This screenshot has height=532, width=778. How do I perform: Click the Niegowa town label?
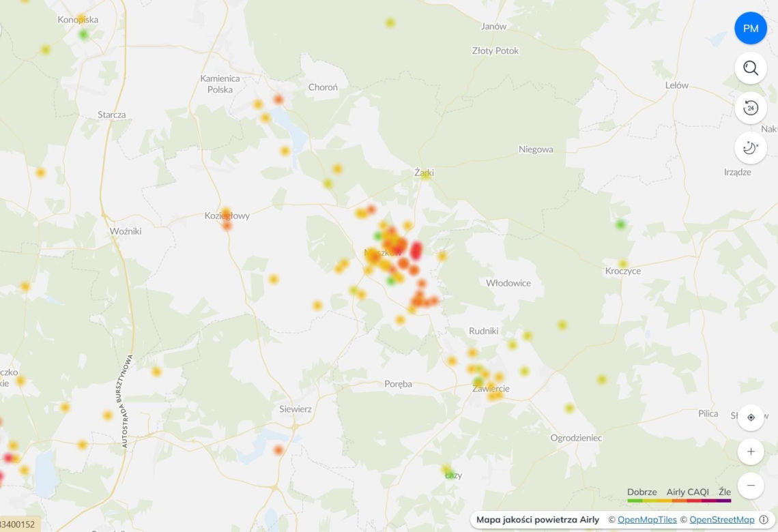(536, 149)
